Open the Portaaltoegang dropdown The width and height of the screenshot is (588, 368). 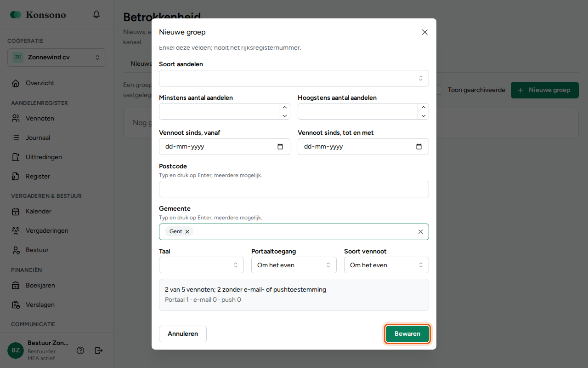click(x=294, y=265)
